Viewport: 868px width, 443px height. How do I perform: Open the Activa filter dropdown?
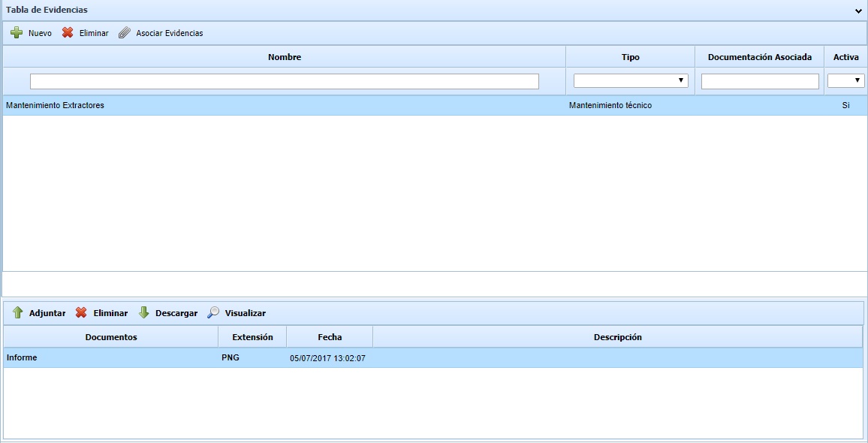pyautogui.click(x=845, y=80)
